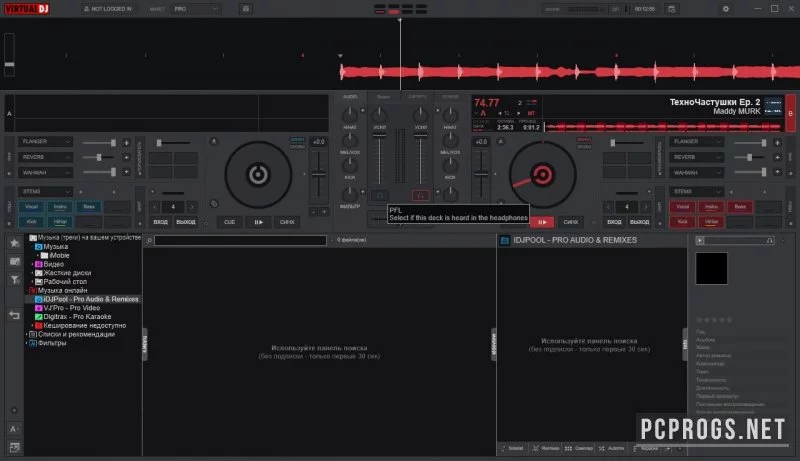Click the filter funnel icon in the browser sidebar
The image size is (800, 461).
[x=15, y=279]
